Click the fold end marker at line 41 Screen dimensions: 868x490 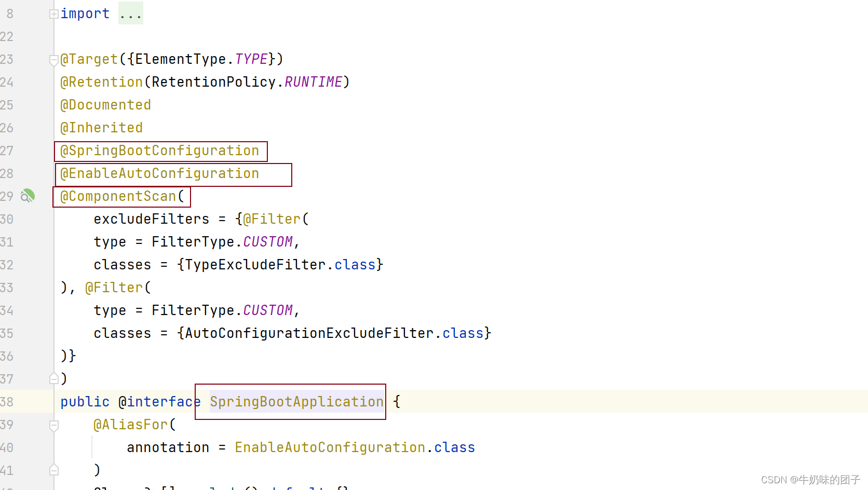(53, 470)
